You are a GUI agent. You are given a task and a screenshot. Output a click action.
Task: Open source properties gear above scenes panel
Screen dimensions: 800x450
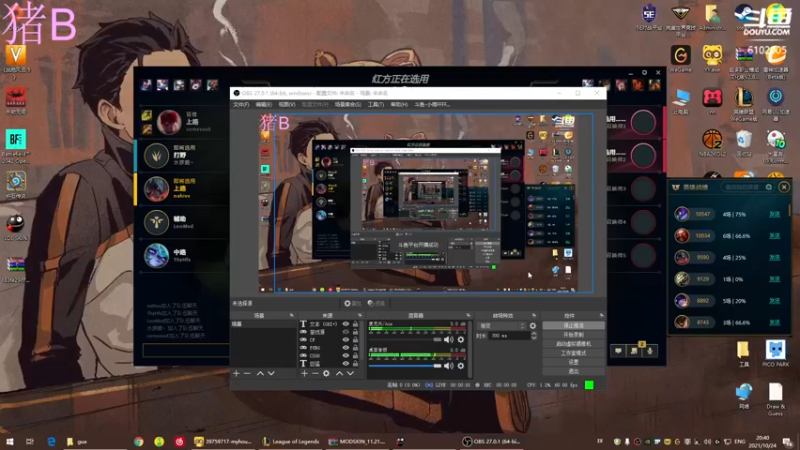point(352,303)
